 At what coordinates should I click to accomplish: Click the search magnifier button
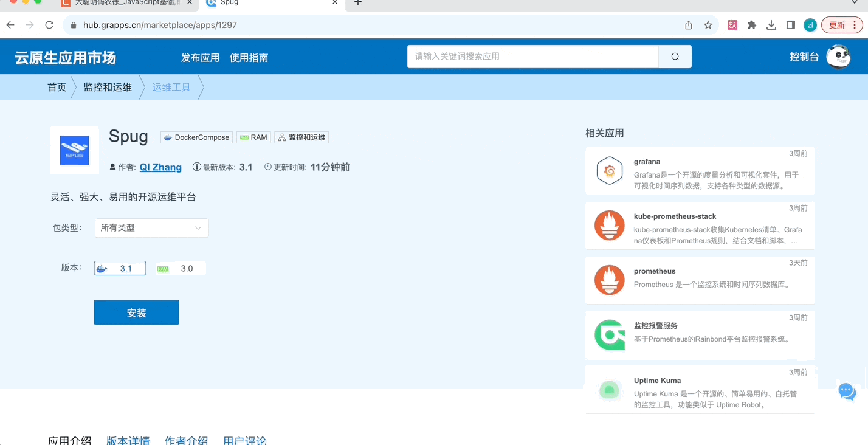coord(675,57)
